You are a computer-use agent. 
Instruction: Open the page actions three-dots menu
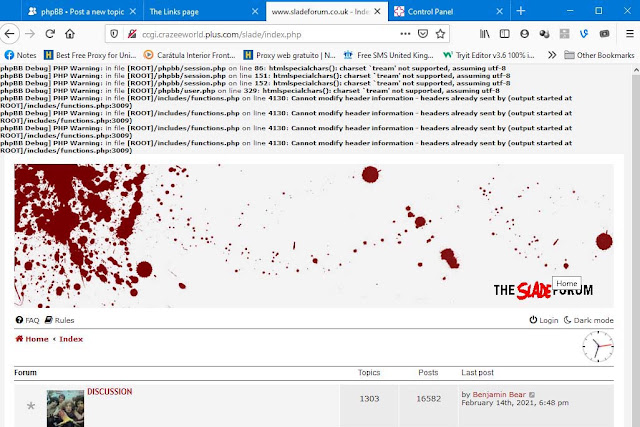[405, 34]
